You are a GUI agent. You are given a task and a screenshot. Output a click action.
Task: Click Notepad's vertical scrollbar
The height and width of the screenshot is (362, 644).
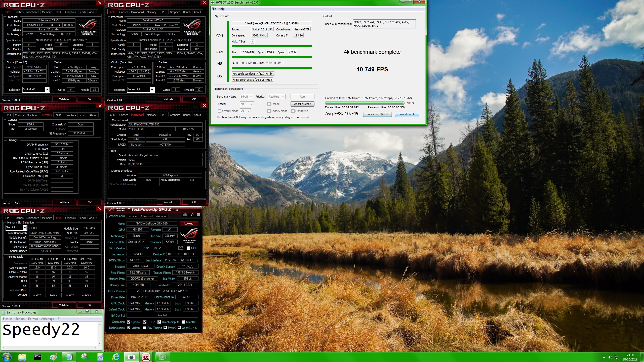click(x=100, y=334)
